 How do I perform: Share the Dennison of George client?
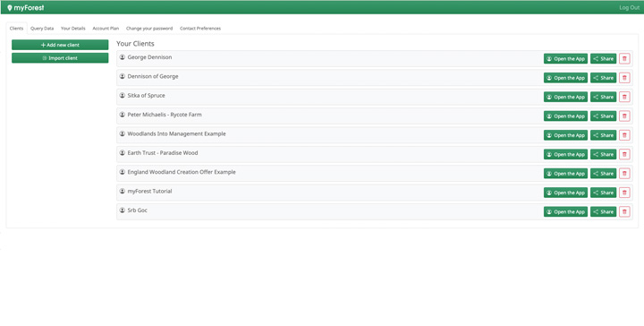coord(604,78)
